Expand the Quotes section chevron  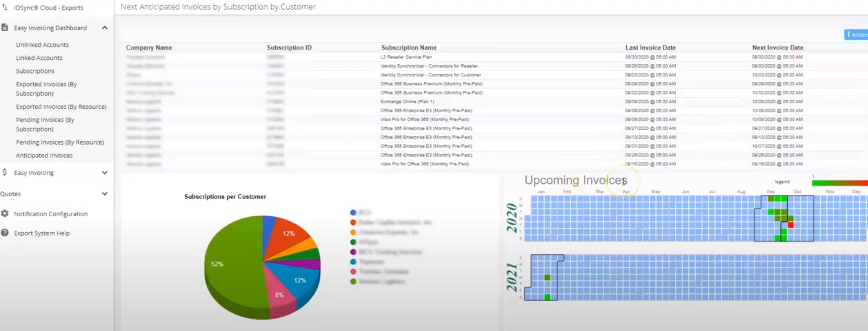(105, 194)
